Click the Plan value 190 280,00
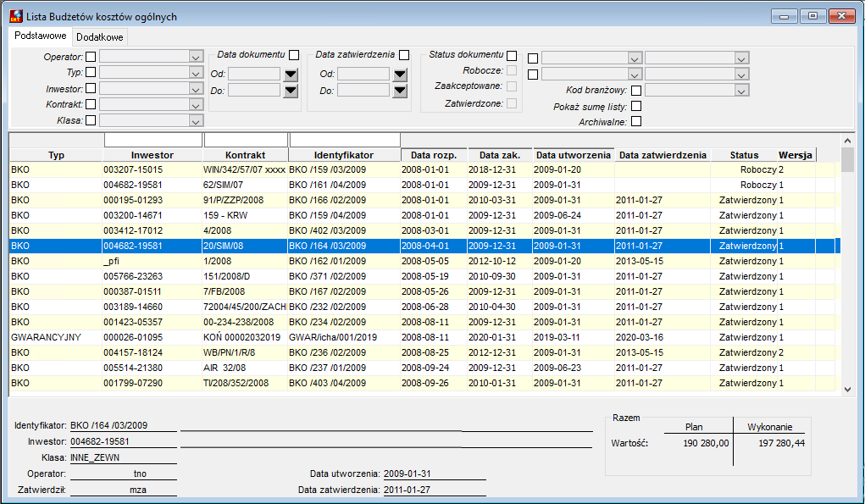 click(706, 443)
